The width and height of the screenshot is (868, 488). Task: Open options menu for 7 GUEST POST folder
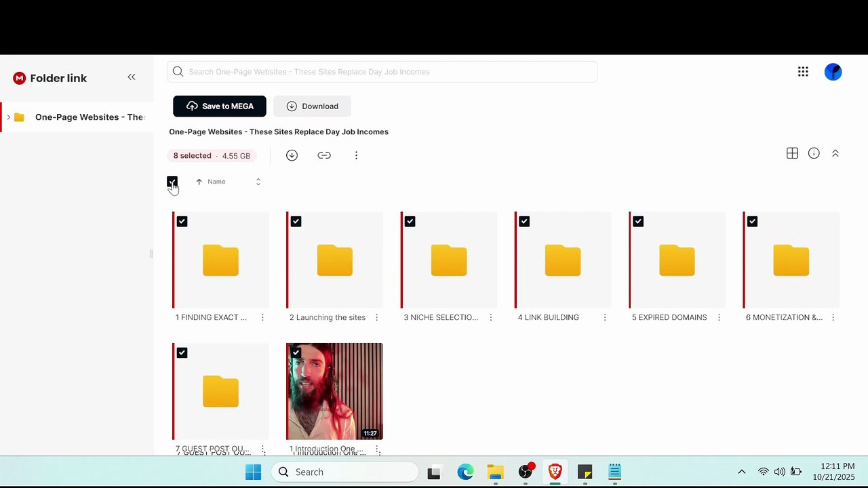(x=262, y=450)
